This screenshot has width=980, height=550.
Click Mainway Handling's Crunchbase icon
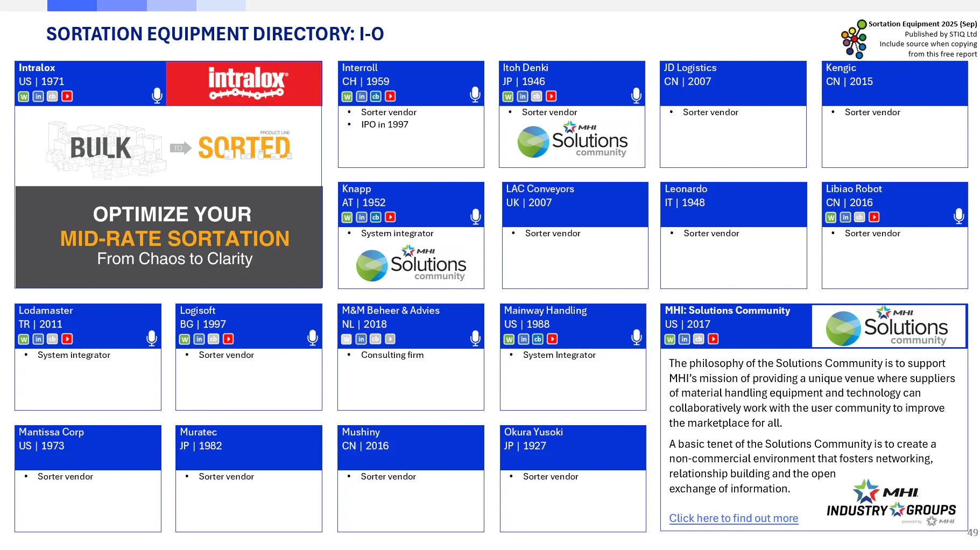pos(538,339)
